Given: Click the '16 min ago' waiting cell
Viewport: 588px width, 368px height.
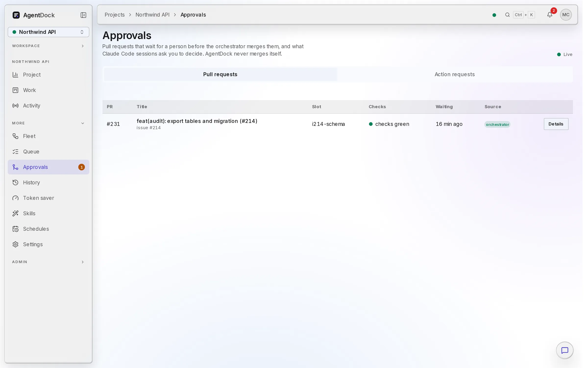Looking at the screenshot, I should click(449, 124).
